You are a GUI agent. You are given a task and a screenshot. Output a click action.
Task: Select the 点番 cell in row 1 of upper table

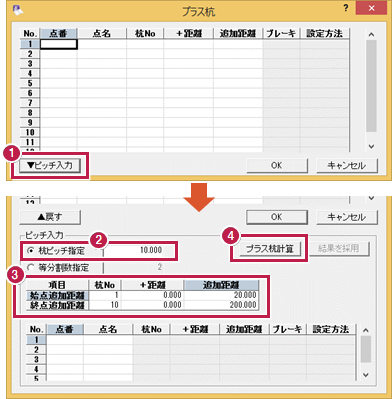point(59,44)
